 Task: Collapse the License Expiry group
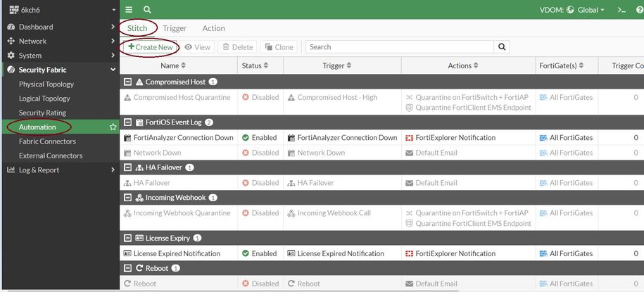127,238
